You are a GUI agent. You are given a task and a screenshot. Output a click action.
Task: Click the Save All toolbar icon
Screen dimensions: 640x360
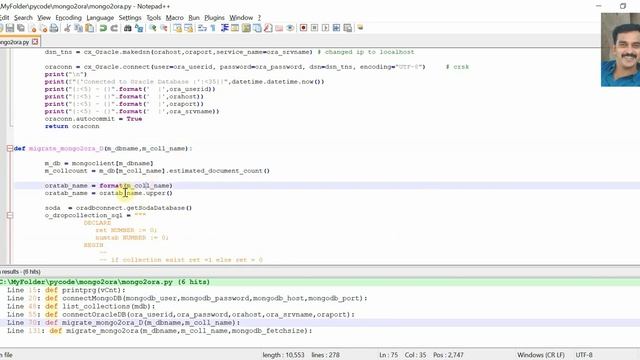click(x=21, y=28)
